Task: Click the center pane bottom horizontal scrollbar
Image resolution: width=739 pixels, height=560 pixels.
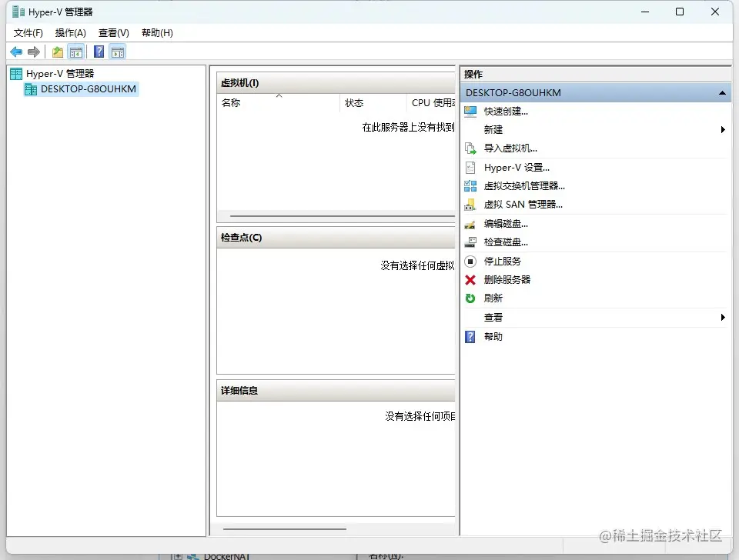Action: point(285,529)
